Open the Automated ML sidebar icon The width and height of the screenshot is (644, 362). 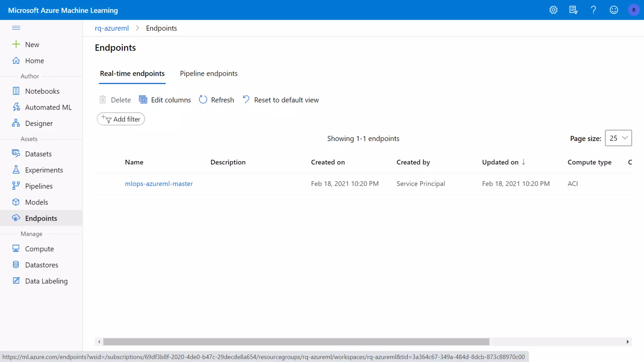point(16,107)
